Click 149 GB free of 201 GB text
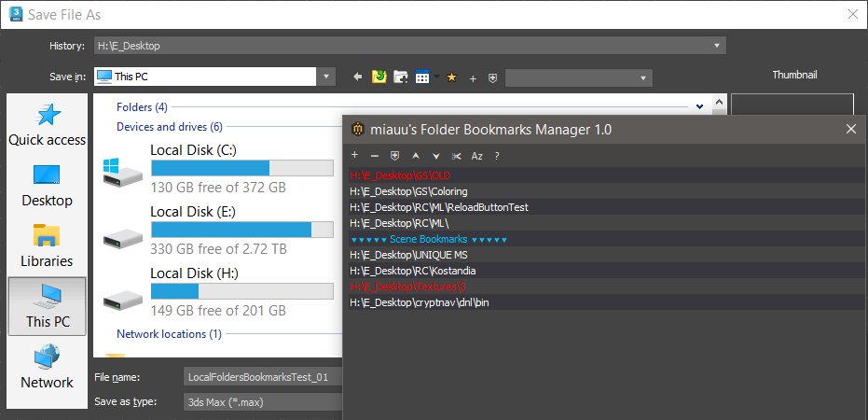The height and width of the screenshot is (420, 868). (x=218, y=311)
